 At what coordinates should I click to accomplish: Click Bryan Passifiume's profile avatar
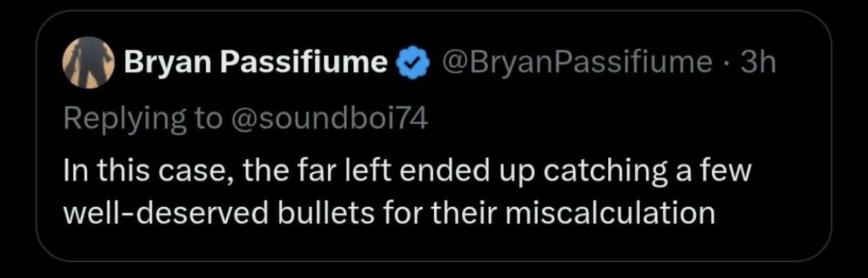tap(88, 62)
